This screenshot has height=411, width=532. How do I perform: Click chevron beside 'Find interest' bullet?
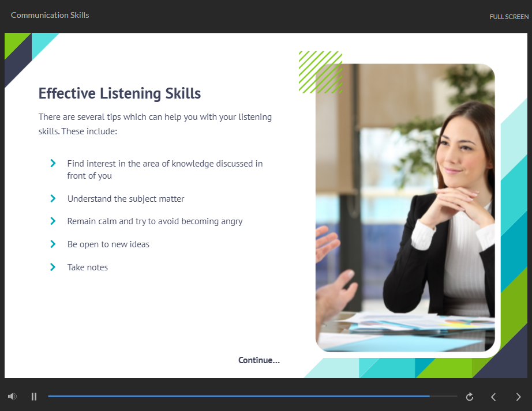53,163
